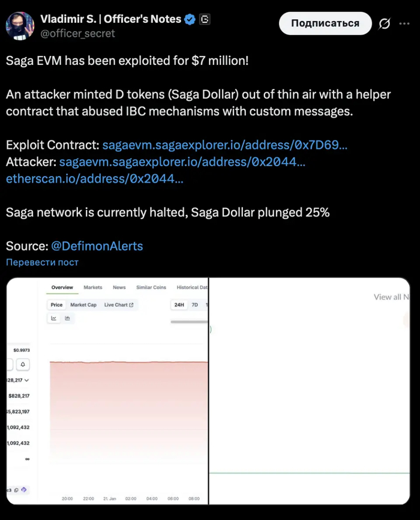Select the candlestick chart type icon
420x520 pixels.
67,318
